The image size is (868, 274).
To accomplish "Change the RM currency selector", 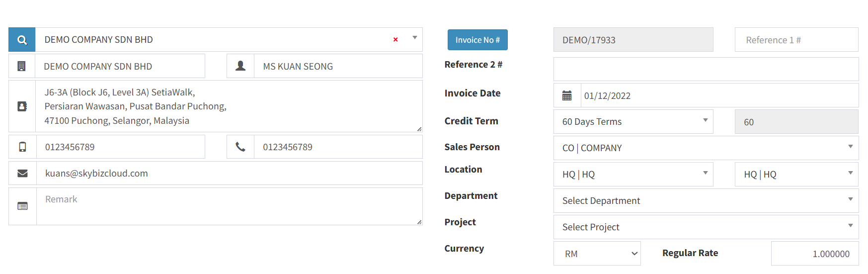I will tap(597, 254).
